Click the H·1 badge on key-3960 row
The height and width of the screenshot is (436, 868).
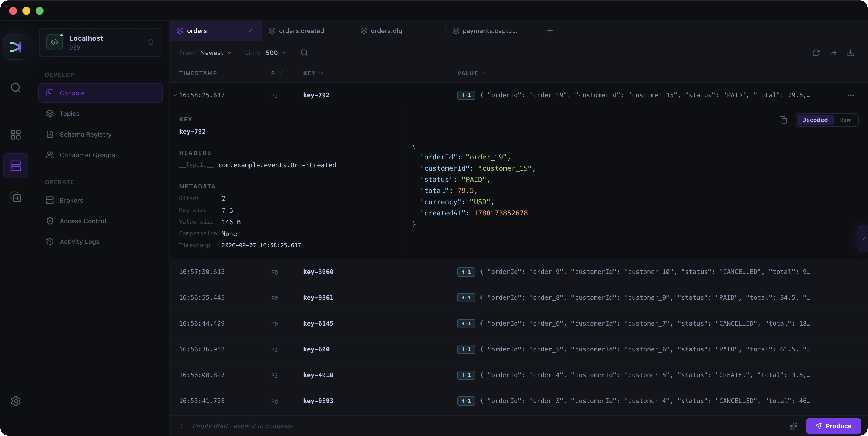point(466,272)
